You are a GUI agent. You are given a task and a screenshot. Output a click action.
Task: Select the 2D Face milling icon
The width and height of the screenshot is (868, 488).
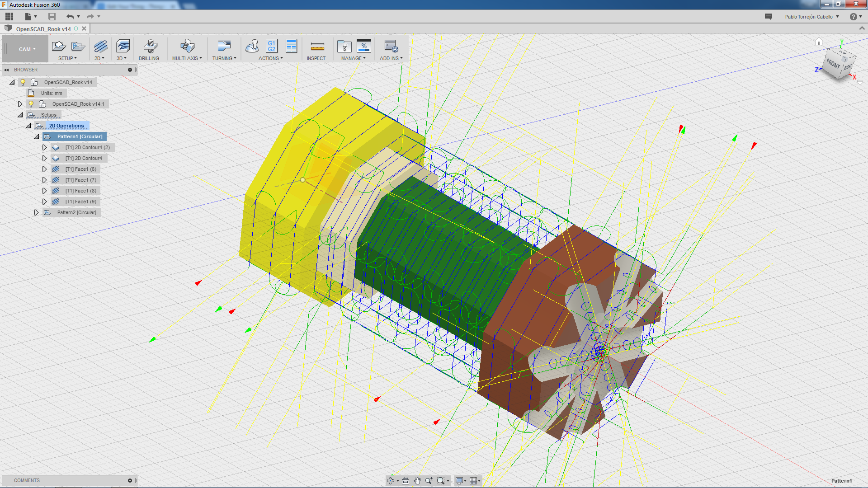[x=100, y=46]
